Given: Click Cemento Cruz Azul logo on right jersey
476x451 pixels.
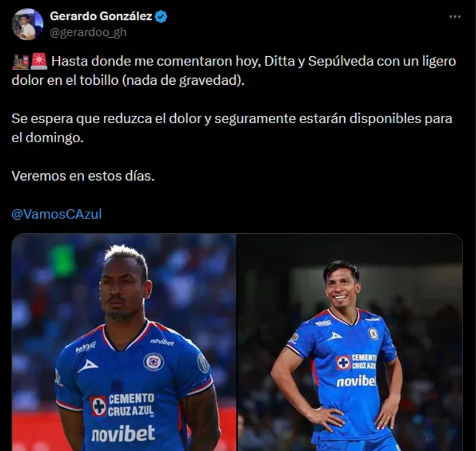Looking at the screenshot, I should tap(356, 362).
